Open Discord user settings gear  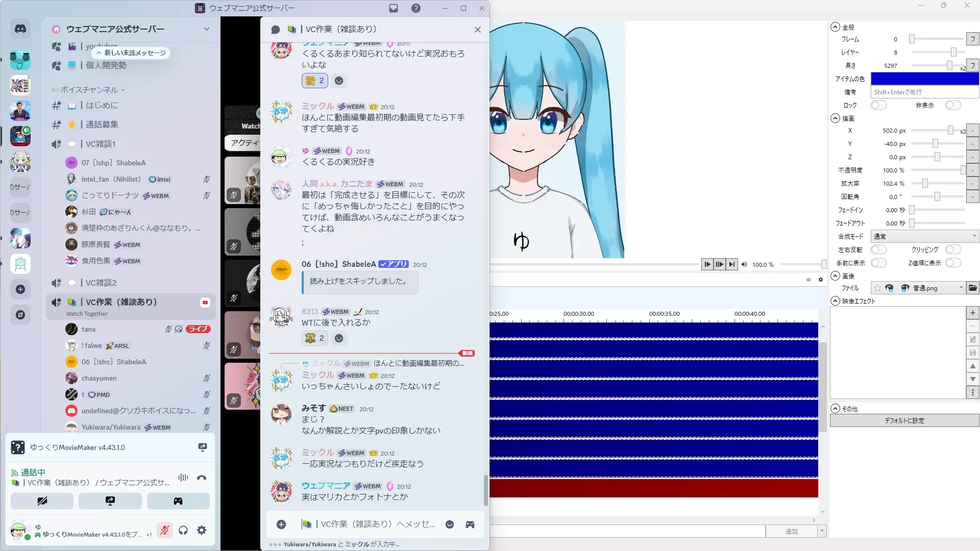pyautogui.click(x=202, y=531)
